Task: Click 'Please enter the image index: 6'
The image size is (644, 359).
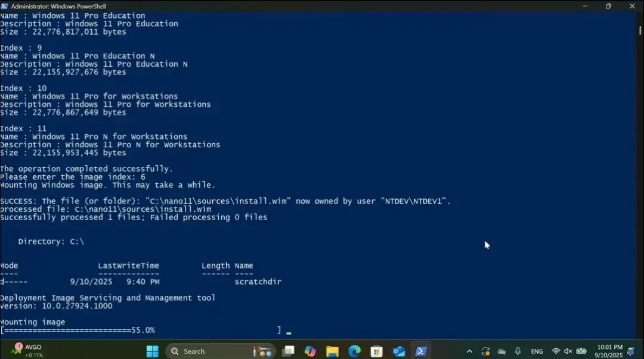Action: 73,177
